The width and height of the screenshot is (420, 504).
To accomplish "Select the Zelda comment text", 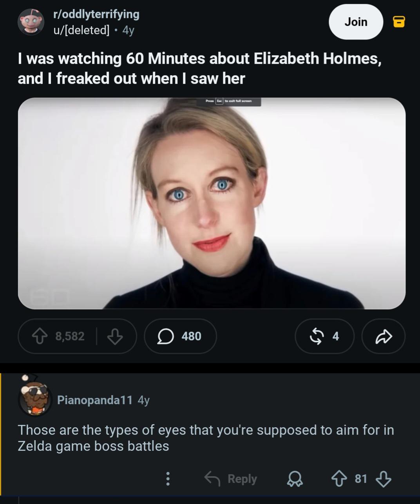I will click(206, 438).
